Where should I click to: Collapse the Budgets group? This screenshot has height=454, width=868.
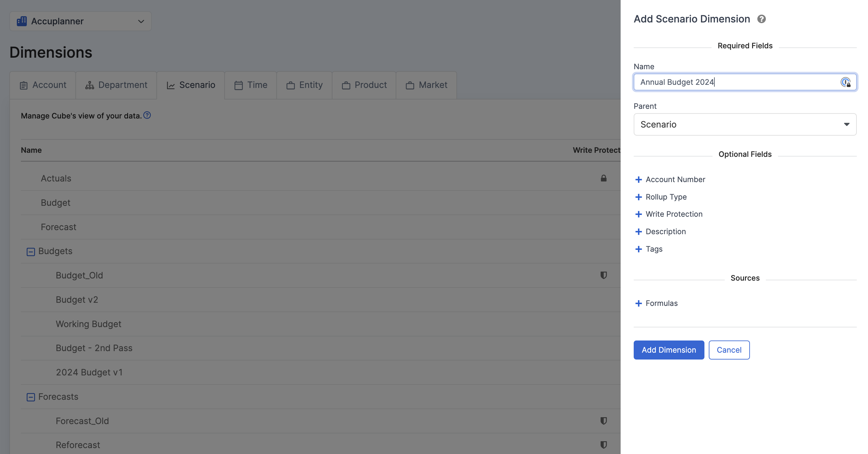click(x=31, y=252)
